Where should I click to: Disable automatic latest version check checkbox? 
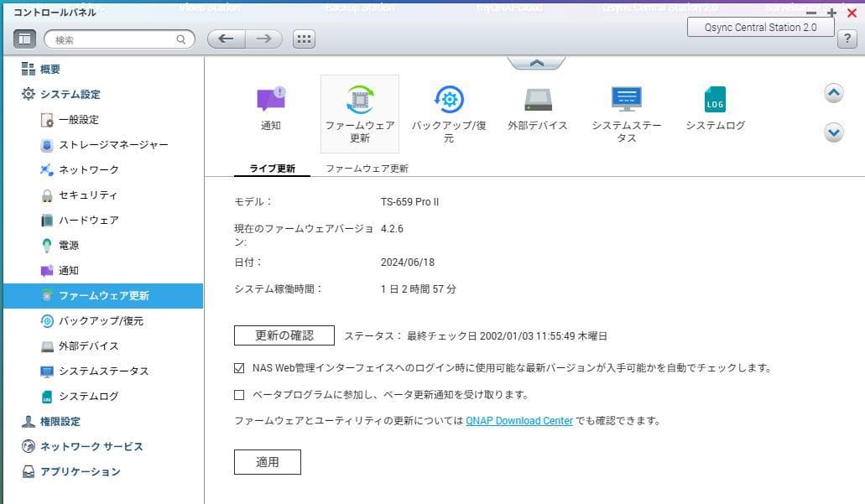click(239, 367)
